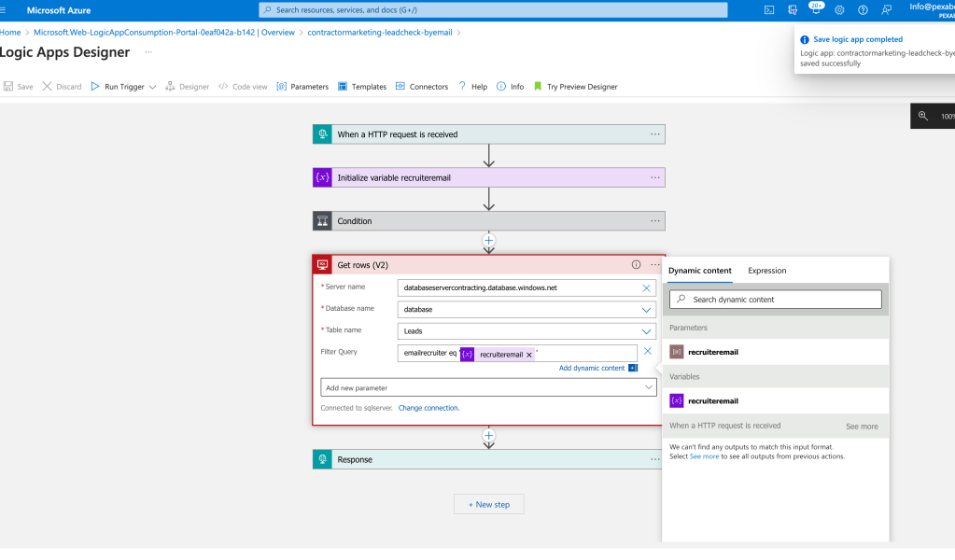
Task: Open ellipsis menu of Initialize variable step
Action: click(x=654, y=177)
